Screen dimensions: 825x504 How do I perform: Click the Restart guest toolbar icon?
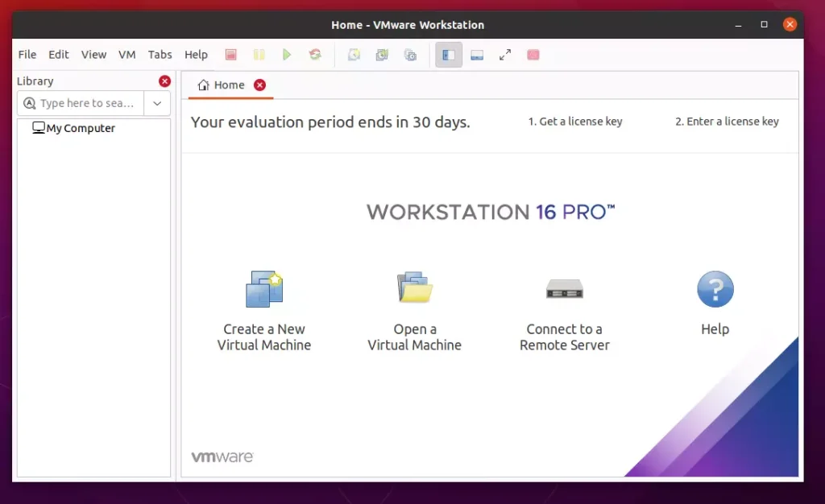pyautogui.click(x=315, y=55)
